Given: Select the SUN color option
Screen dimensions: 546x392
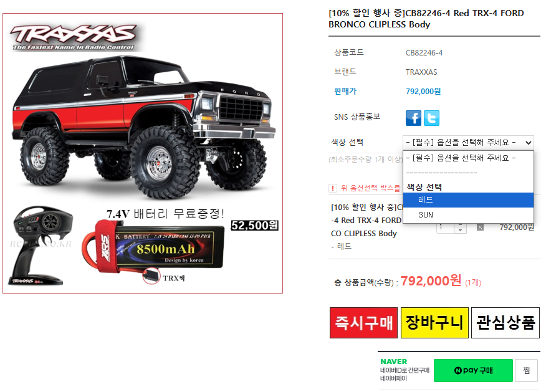Looking at the screenshot, I should tap(468, 215).
